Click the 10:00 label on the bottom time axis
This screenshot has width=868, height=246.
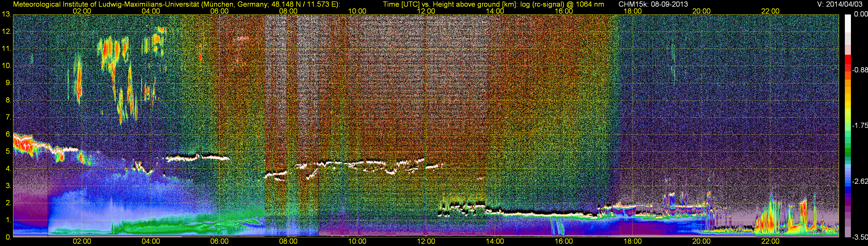[x=357, y=241]
